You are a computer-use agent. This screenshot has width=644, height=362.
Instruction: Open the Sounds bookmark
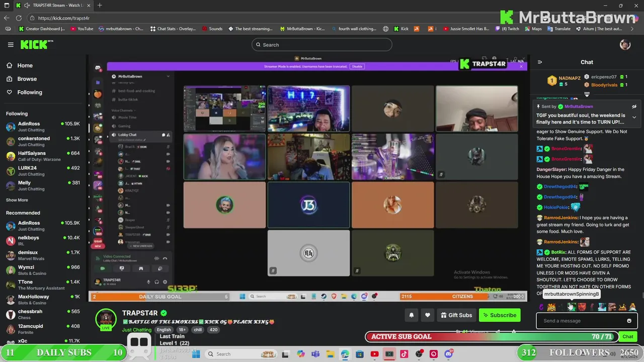pos(212,29)
